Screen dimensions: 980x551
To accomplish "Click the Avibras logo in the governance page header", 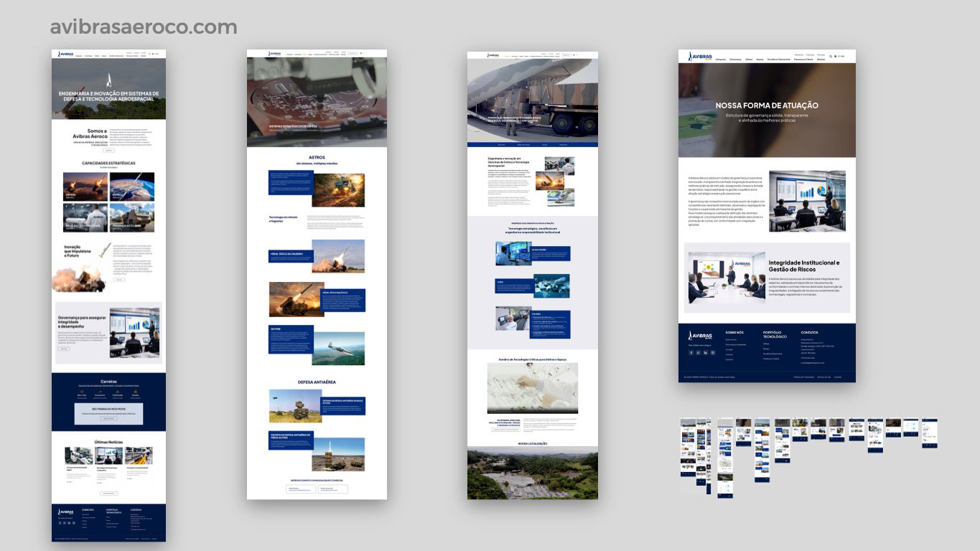I will click(x=700, y=57).
